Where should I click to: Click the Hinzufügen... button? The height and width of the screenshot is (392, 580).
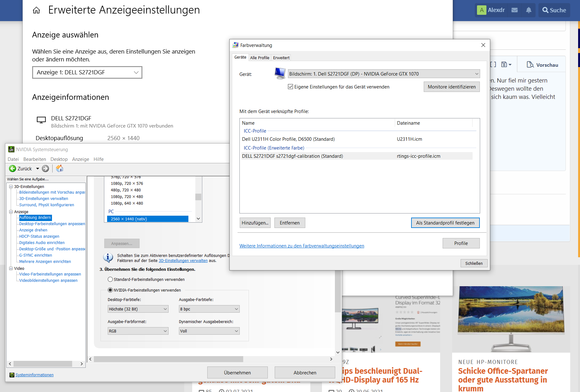click(255, 223)
